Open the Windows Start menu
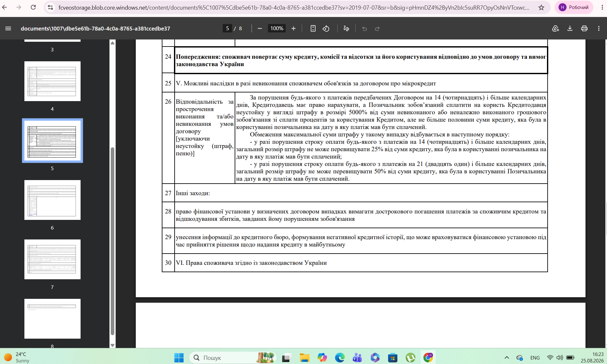Viewport: 607px width, 364px height. 179,358
